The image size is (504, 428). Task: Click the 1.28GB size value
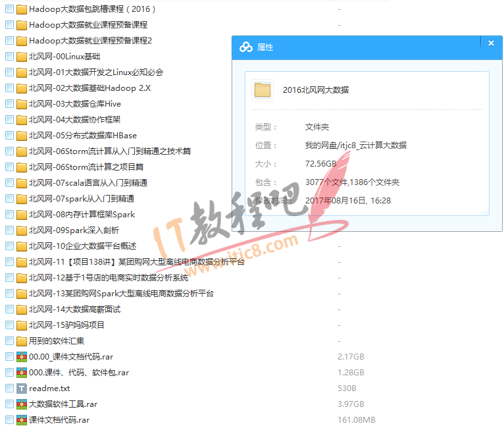pyautogui.click(x=351, y=373)
